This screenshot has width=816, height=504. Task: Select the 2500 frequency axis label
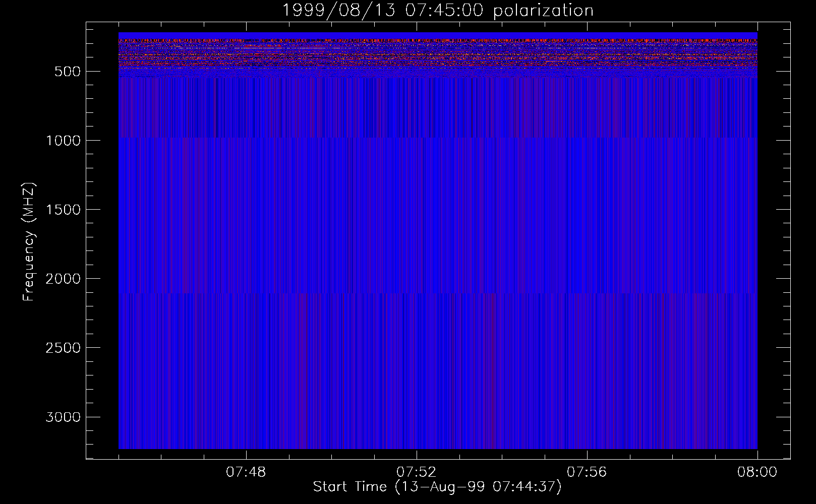coord(63,348)
